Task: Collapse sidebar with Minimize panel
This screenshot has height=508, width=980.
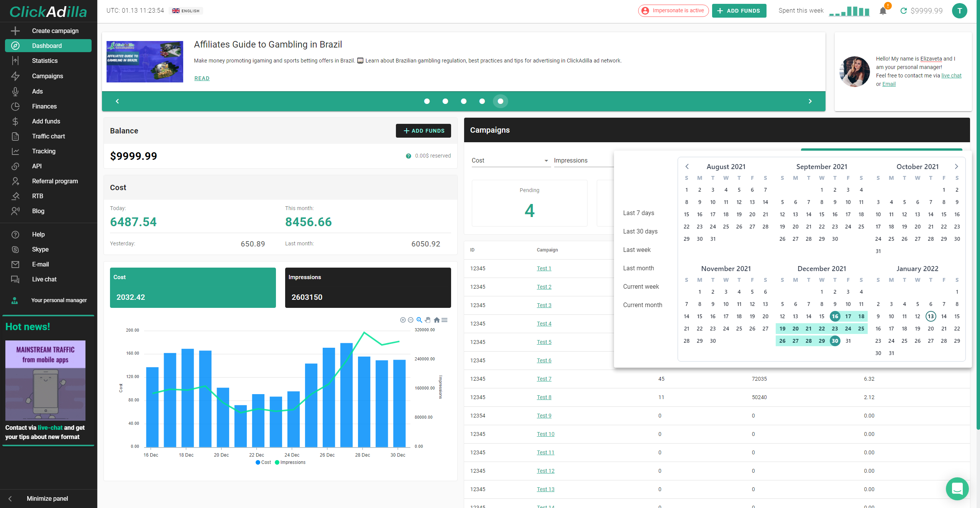Action: tap(48, 498)
